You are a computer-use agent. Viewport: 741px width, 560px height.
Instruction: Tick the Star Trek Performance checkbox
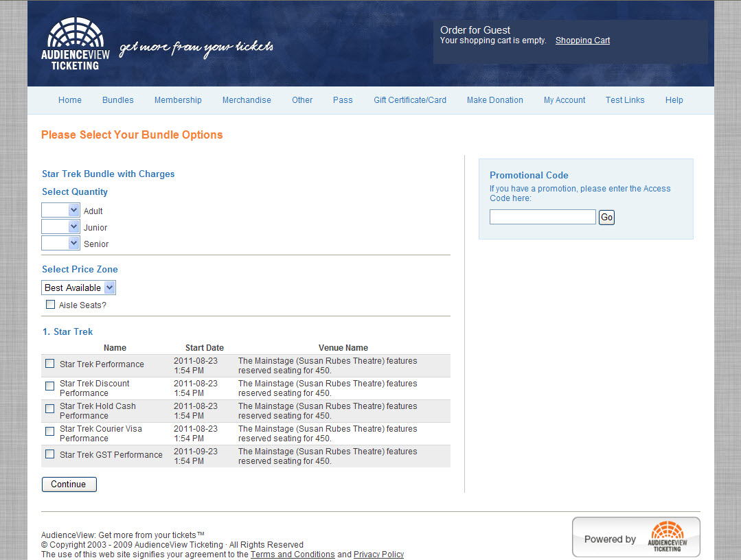coord(49,364)
